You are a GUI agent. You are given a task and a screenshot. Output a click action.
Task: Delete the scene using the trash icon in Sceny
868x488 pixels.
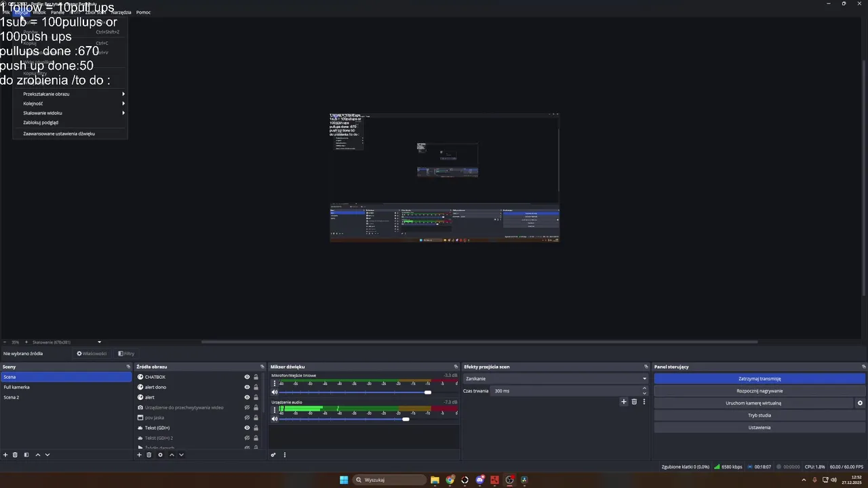coord(15,455)
